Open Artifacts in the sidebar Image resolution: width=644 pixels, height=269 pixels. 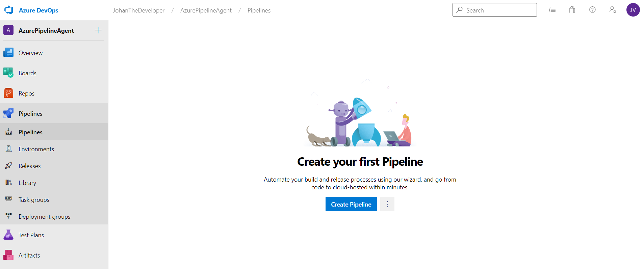click(54, 255)
